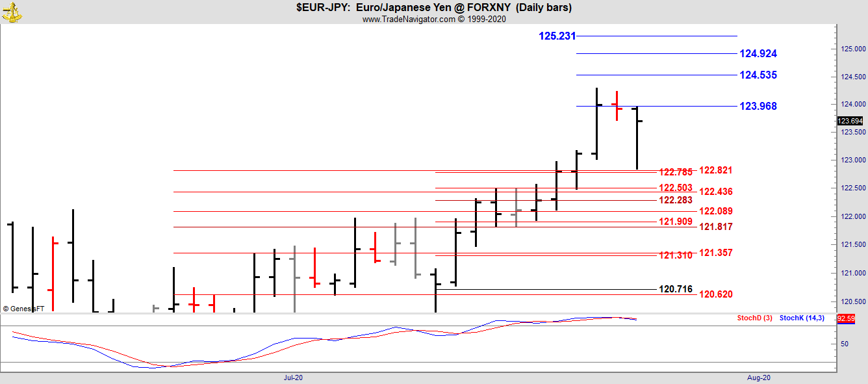
Task: Click the Trade Navigator logo icon
Action: coord(12,11)
